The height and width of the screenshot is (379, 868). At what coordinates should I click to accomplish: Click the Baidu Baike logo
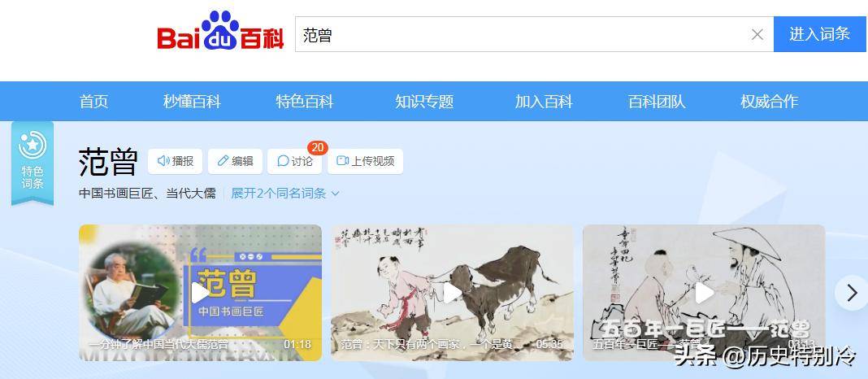220,31
